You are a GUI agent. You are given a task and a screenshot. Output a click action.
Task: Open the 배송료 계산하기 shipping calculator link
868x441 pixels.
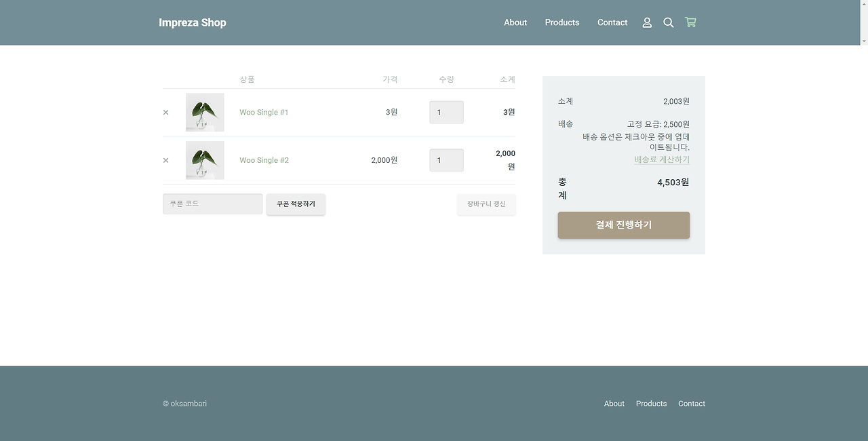coord(661,159)
